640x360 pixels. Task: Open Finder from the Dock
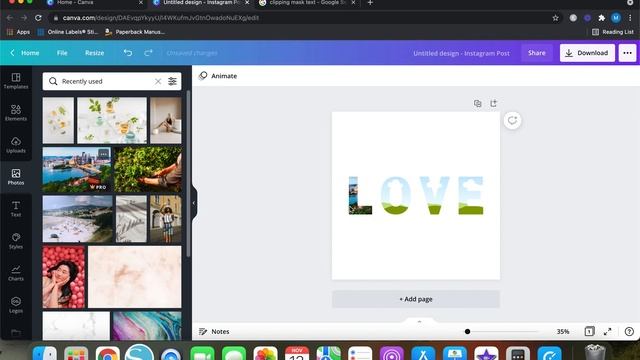pos(44,353)
